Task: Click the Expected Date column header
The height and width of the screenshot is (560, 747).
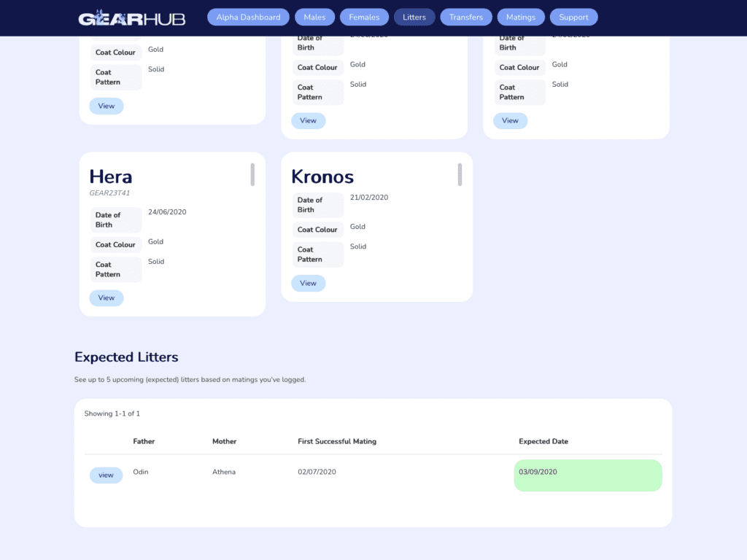Action: click(543, 441)
